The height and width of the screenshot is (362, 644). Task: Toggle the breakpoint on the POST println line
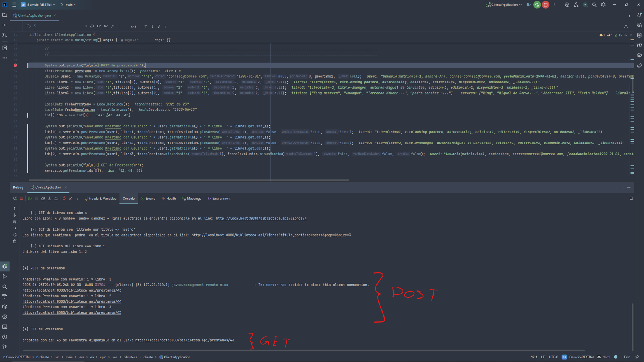(x=16, y=65)
